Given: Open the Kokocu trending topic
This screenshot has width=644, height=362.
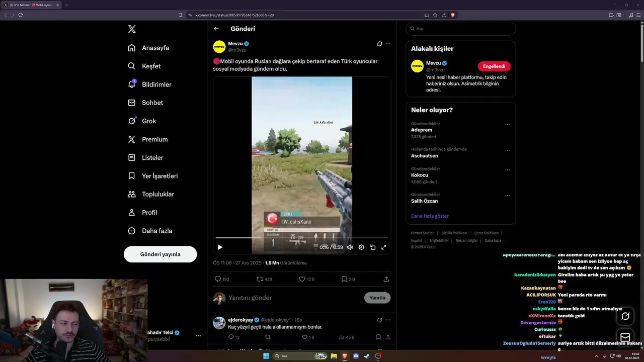Looking at the screenshot, I should (420, 175).
